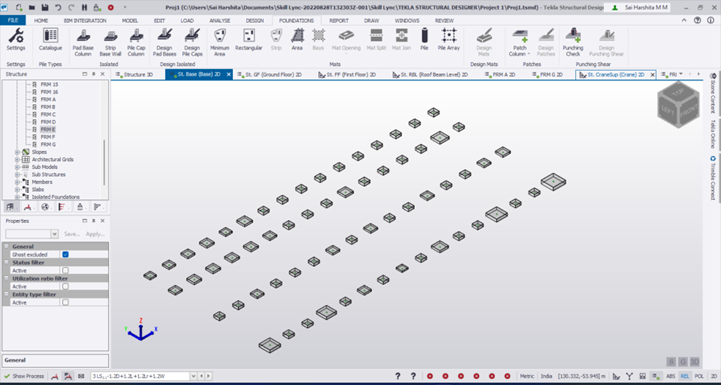Expand the Slopes tree node
The image size is (721, 385).
tap(17, 152)
